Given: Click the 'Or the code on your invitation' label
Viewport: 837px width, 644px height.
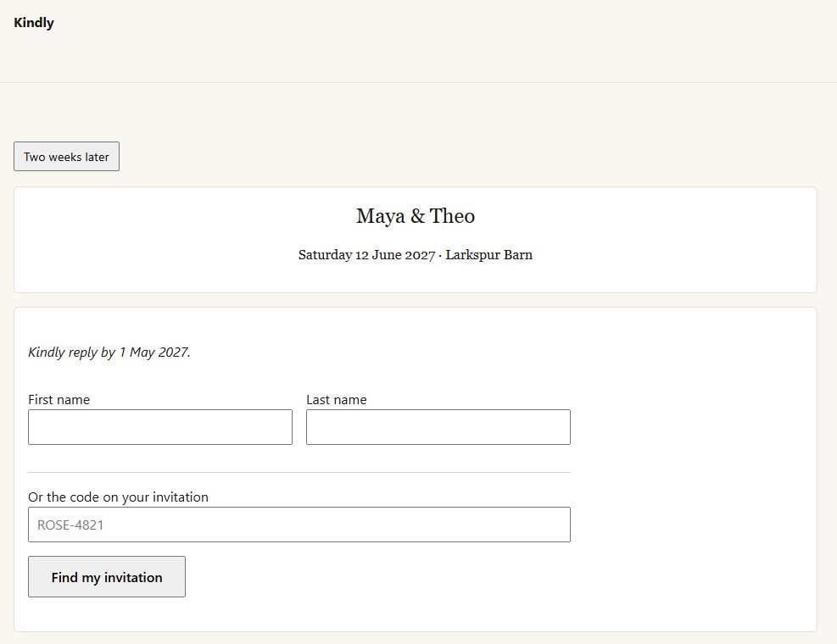Looking at the screenshot, I should point(118,497).
